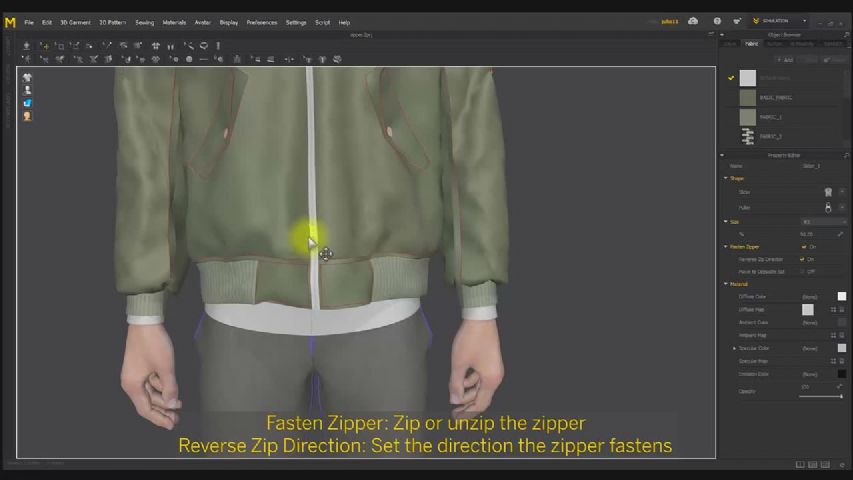Screen dimensions: 853x480
Task: Toggle Reverse Zip Direction checkbox
Action: pyautogui.click(x=802, y=259)
